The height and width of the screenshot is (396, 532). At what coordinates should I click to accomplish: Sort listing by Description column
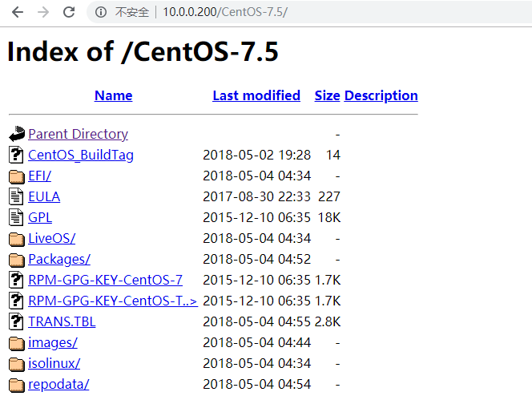coord(381,95)
